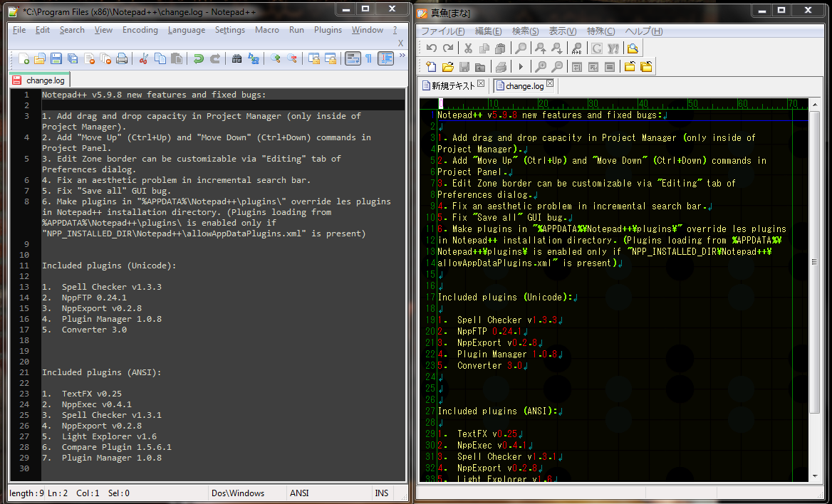The width and height of the screenshot is (832, 504).
Task: Click the Yahoo Y! search icon in Mana
Action: (x=613, y=48)
